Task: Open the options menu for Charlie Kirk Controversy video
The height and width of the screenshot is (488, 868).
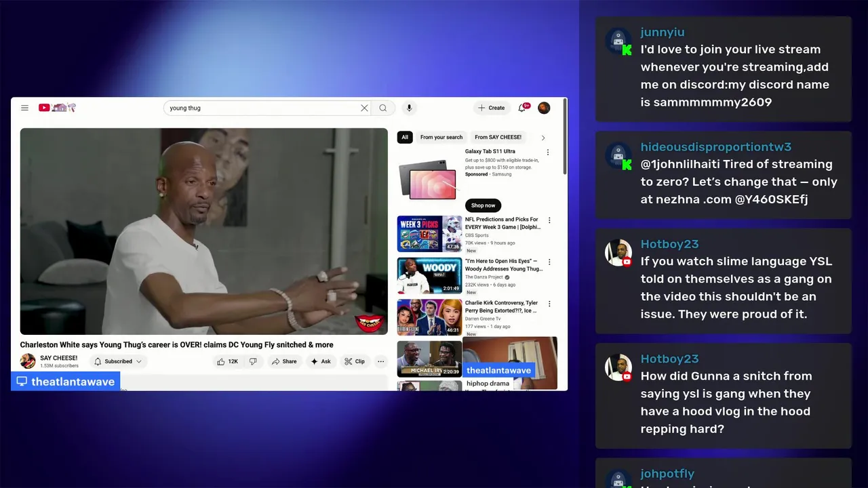Action: tap(549, 304)
